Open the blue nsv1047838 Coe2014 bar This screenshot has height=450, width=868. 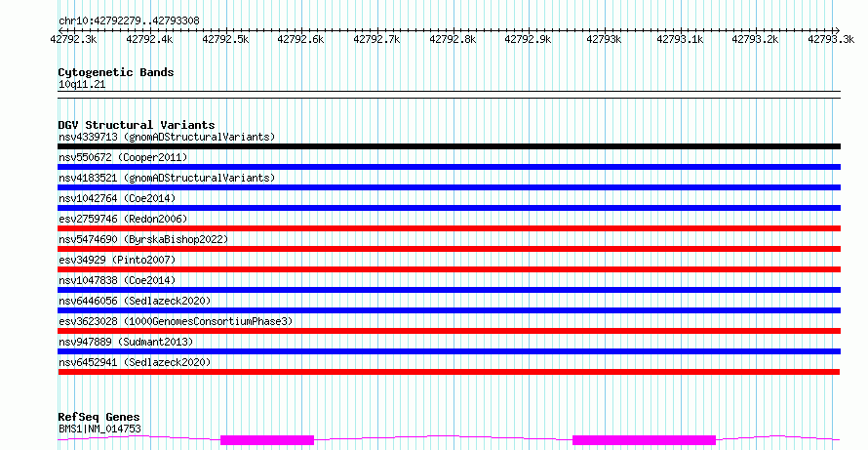449,290
